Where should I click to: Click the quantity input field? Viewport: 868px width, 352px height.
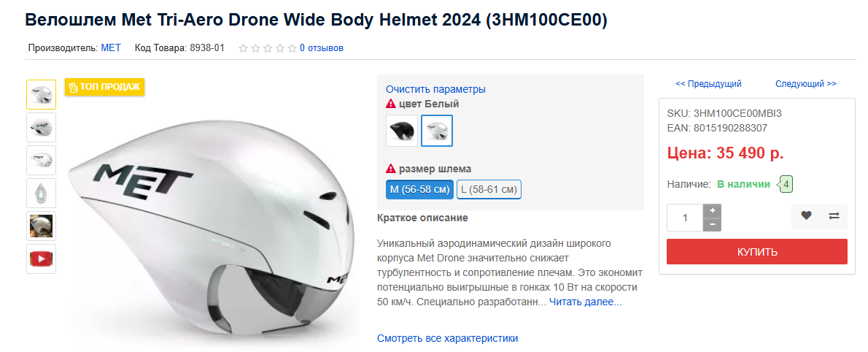[685, 218]
